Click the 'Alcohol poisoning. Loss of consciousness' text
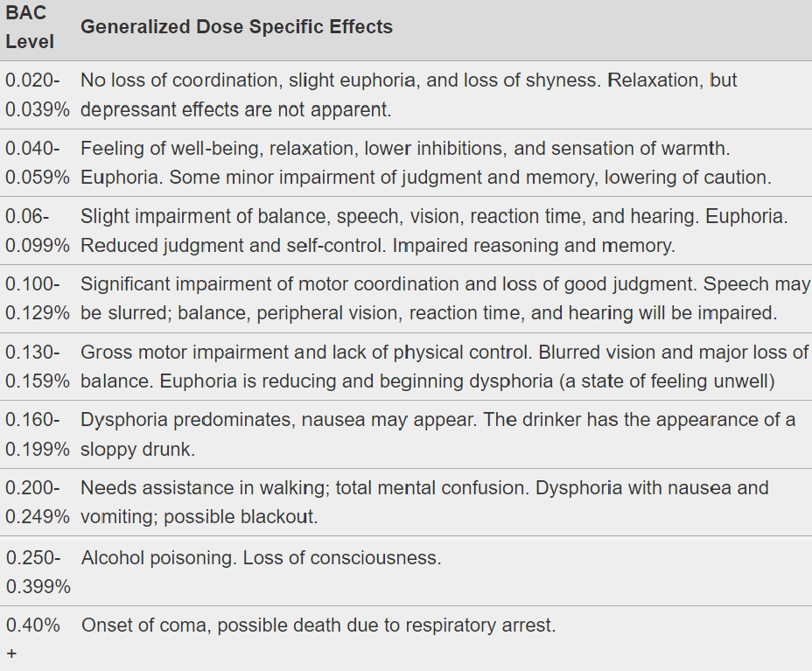This screenshot has width=812, height=671. pos(261,558)
